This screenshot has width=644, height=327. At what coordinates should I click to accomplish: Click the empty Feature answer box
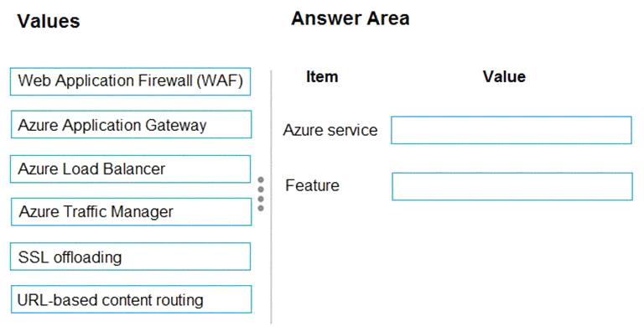coord(512,186)
